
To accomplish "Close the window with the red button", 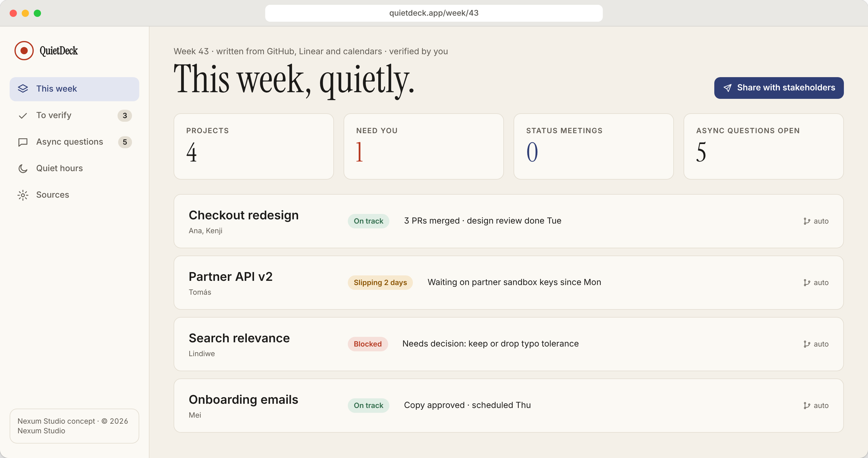I will point(13,13).
